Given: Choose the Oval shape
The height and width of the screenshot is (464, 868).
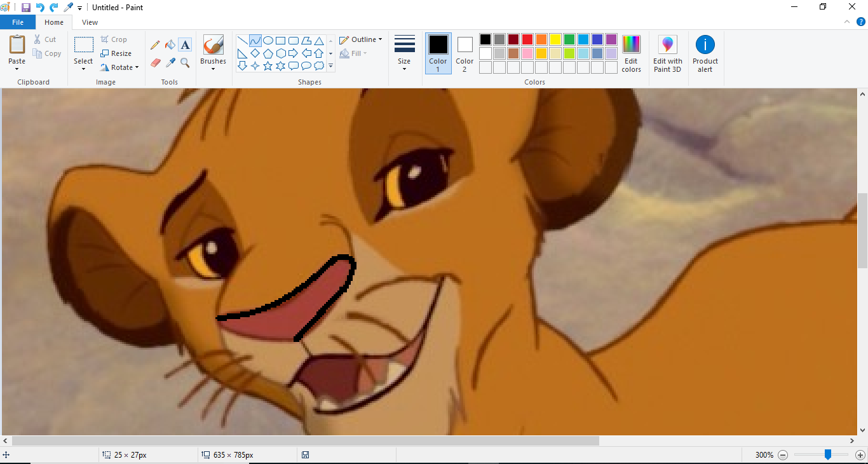Looking at the screenshot, I should [x=268, y=41].
